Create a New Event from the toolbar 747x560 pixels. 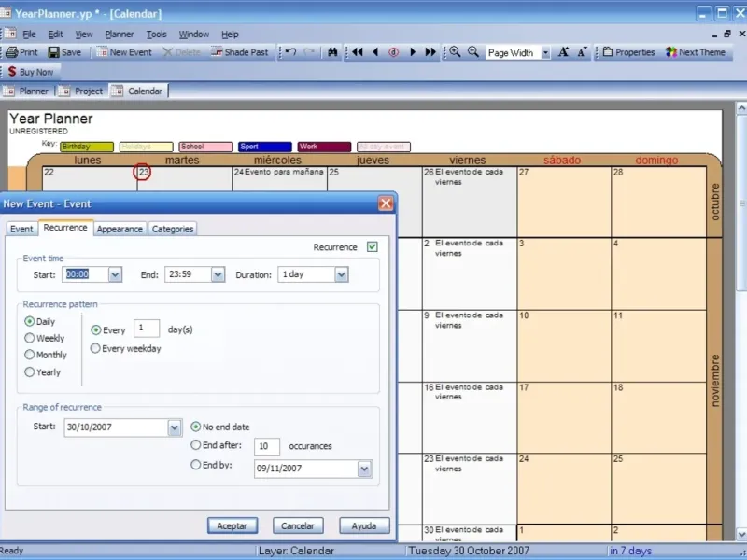124,52
